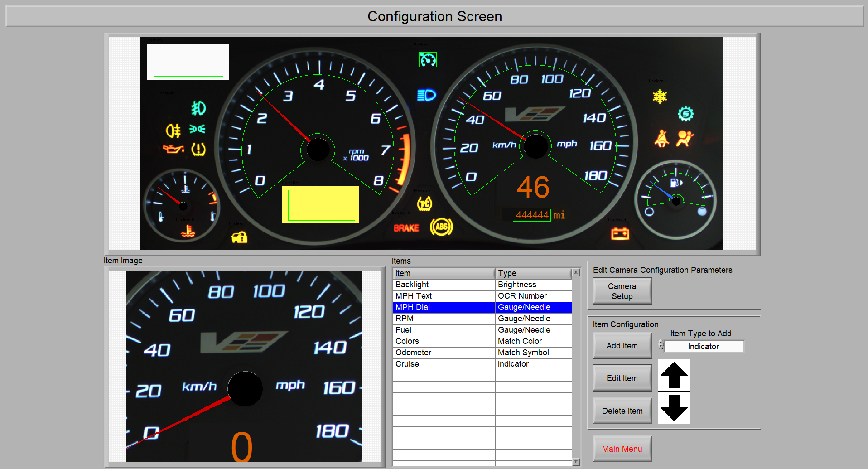Move selected item up with up arrow

click(674, 375)
